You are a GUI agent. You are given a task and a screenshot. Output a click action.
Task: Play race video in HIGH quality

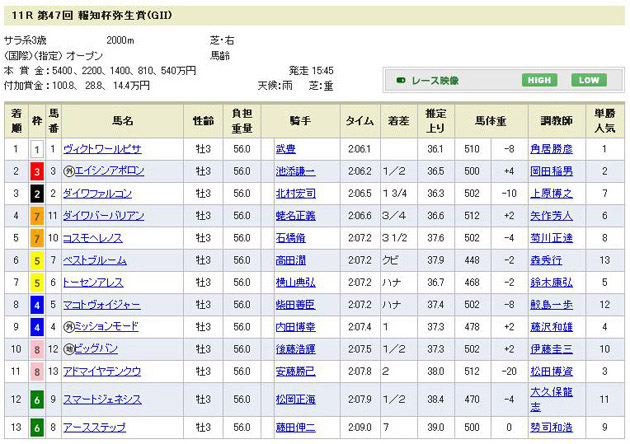tap(538, 80)
